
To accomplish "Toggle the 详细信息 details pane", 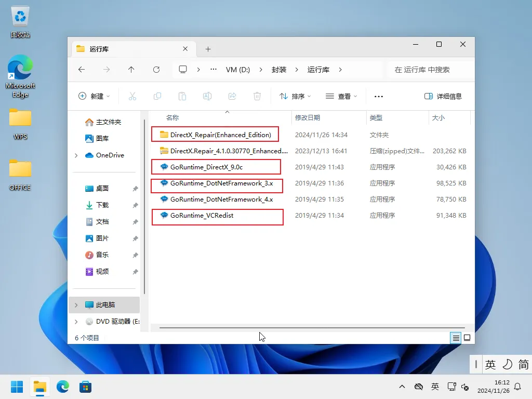I will tap(443, 96).
